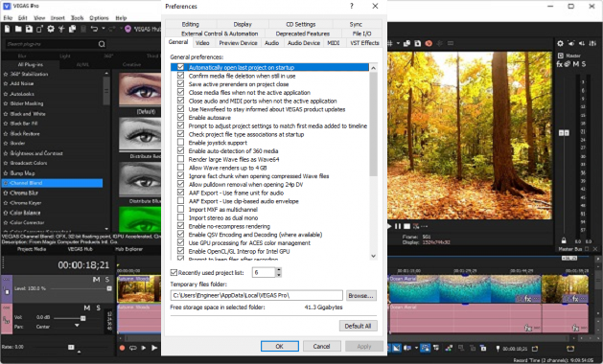Image resolution: width=603 pixels, height=364 pixels.
Task: Check Allow Wave renders up to 4 GB
Action: 180,168
